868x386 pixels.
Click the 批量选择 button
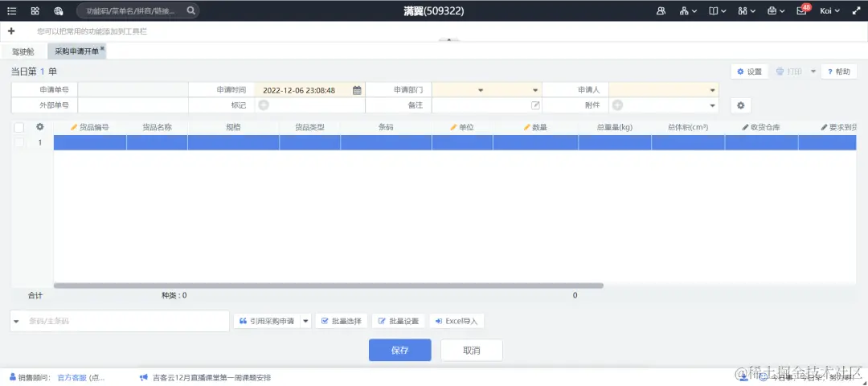(342, 321)
